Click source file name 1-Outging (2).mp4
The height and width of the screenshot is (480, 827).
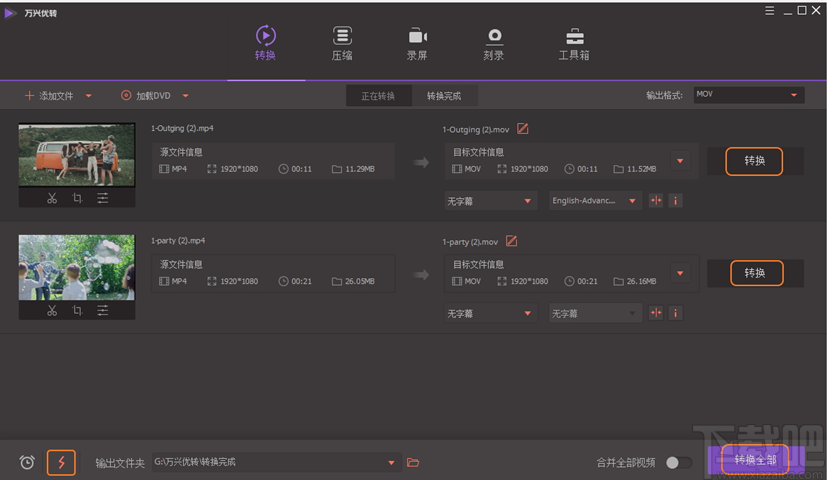182,128
